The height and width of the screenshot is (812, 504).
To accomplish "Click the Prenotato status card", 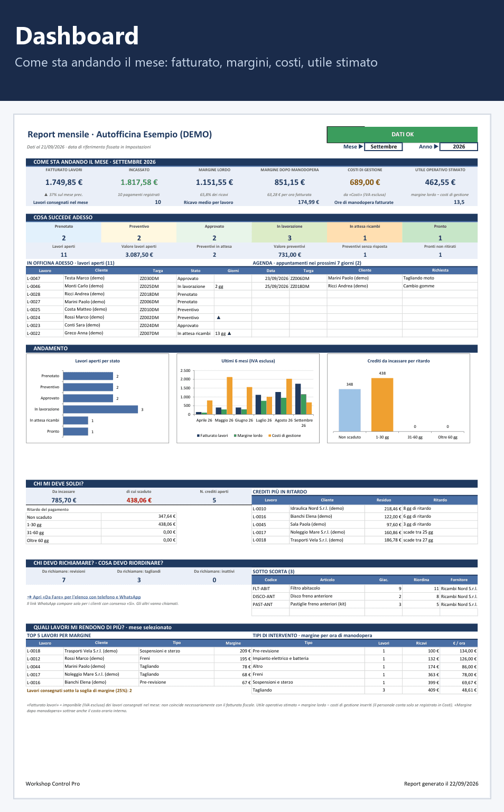I will pyautogui.click(x=64, y=232).
